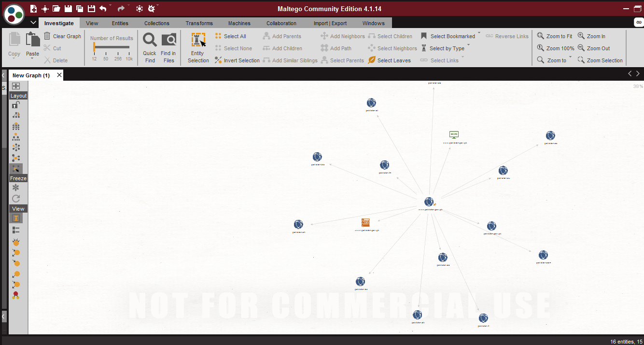644x345 pixels.
Task: Click the red ball view icon
Action: click(16, 295)
